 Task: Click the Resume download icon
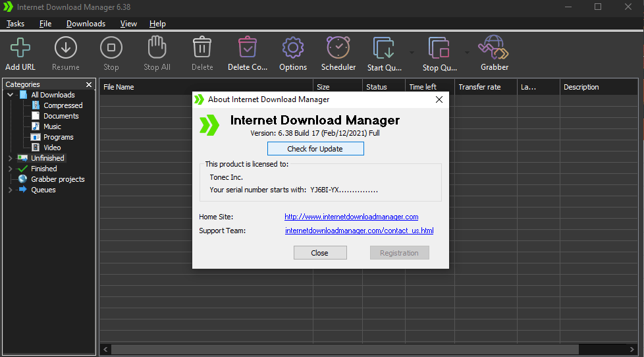[x=66, y=47]
